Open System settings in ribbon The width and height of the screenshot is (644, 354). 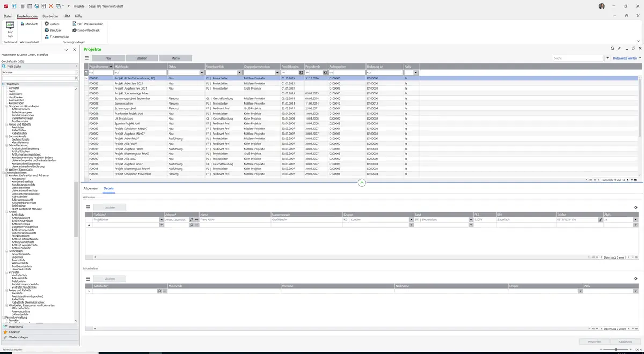point(52,24)
